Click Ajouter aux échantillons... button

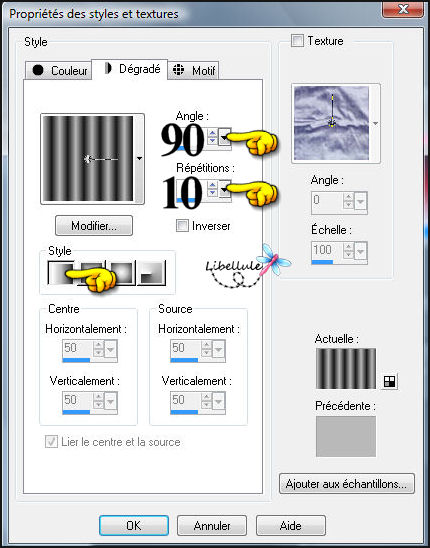[347, 484]
